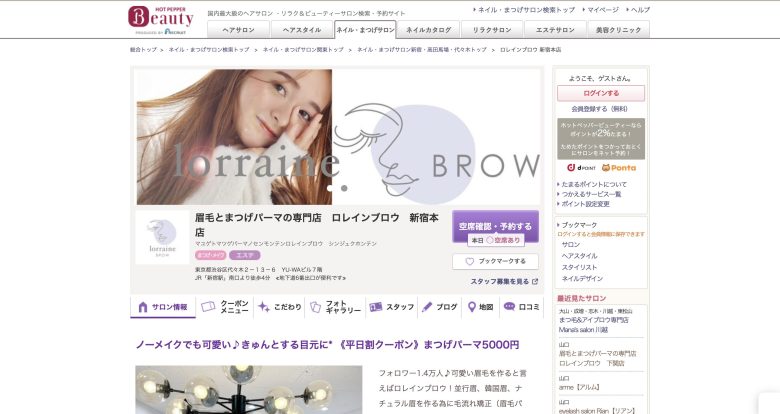Image resolution: width=780 pixels, height=414 pixels.
Task: Open フォトギャラリー photo gallery tab
Action: 336,307
